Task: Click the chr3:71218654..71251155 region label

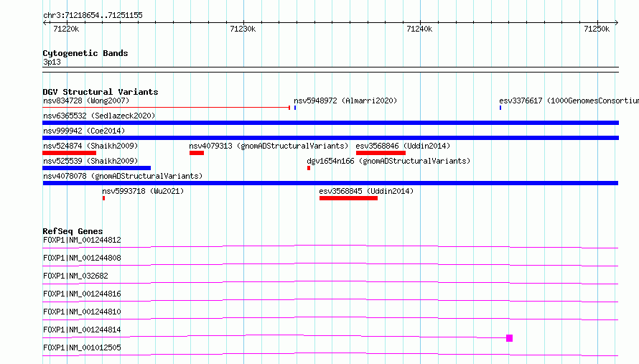Action: pos(93,16)
